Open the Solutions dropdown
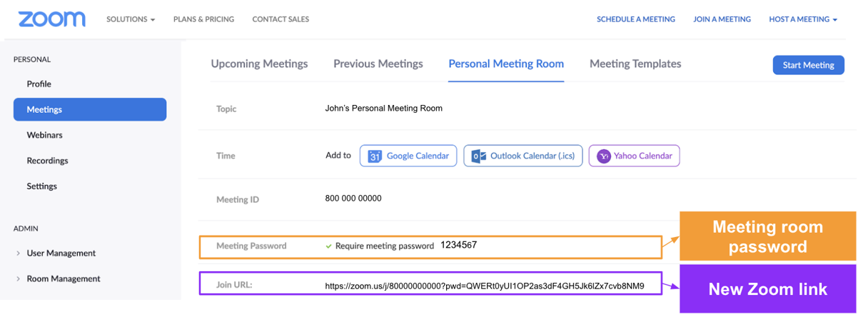The width and height of the screenshot is (868, 327). (x=131, y=19)
